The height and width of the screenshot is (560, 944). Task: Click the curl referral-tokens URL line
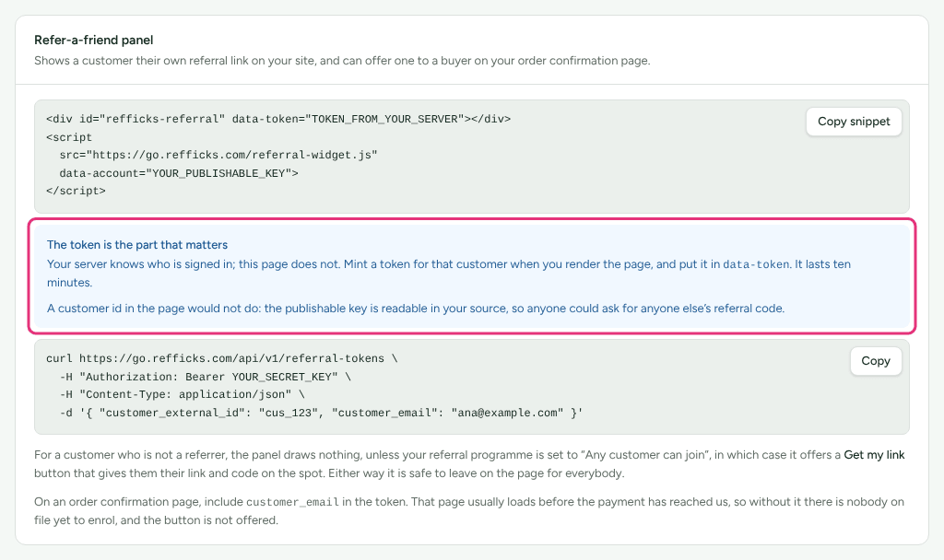click(x=221, y=358)
